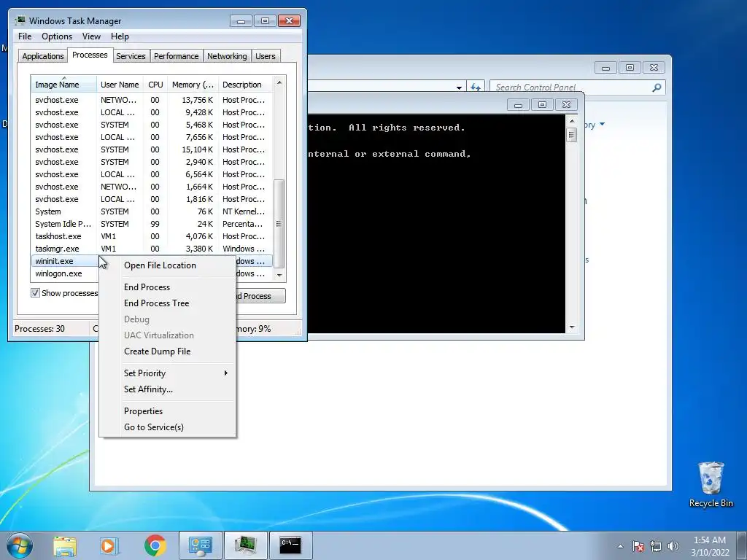The height and width of the screenshot is (560, 747).
Task: Open the Recycle Bin on desktop
Action: point(711,484)
